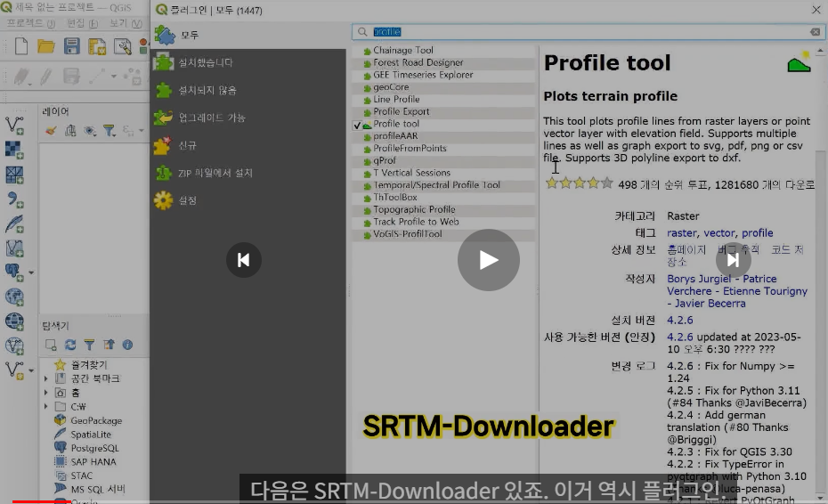Open the 보기 menu
The height and width of the screenshot is (504, 828).
click(x=126, y=23)
